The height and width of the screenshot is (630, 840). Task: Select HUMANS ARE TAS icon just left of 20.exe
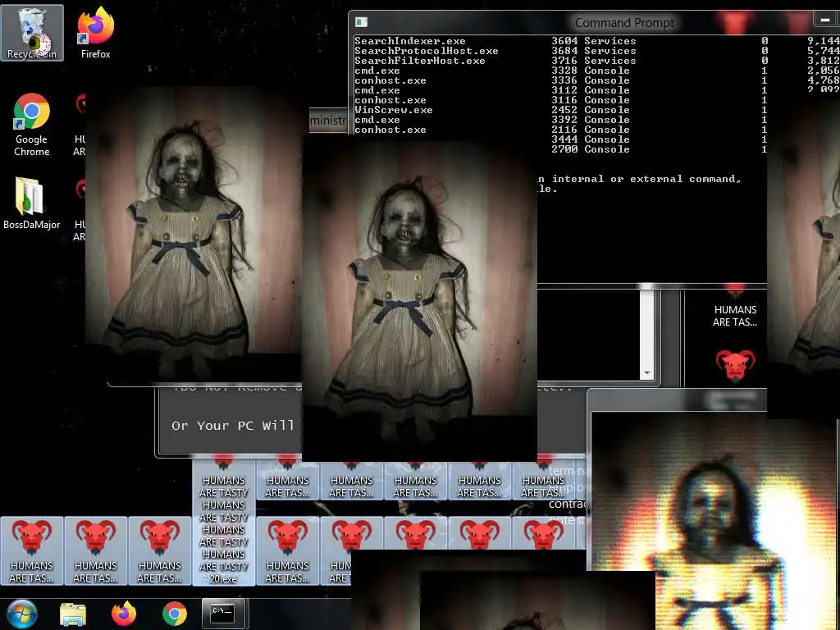click(x=160, y=550)
